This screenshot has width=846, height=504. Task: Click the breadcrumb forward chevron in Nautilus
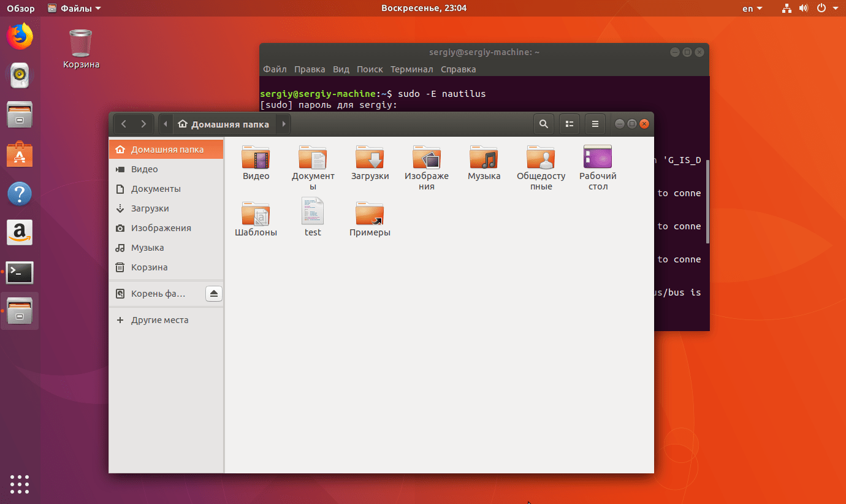coord(283,123)
